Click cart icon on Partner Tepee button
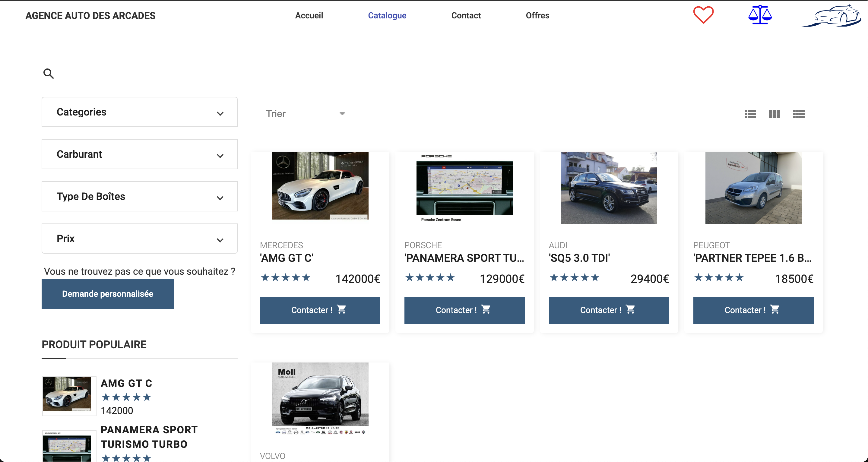 pos(775,309)
